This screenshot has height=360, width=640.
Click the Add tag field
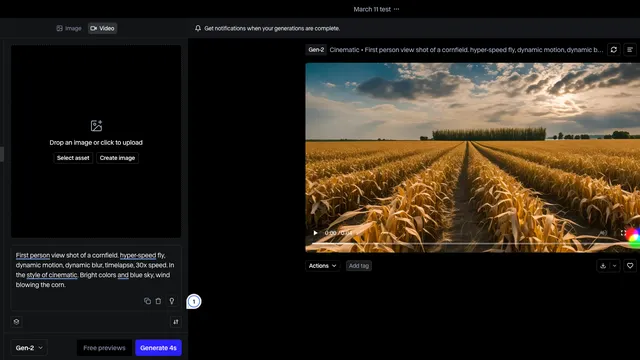point(359,266)
